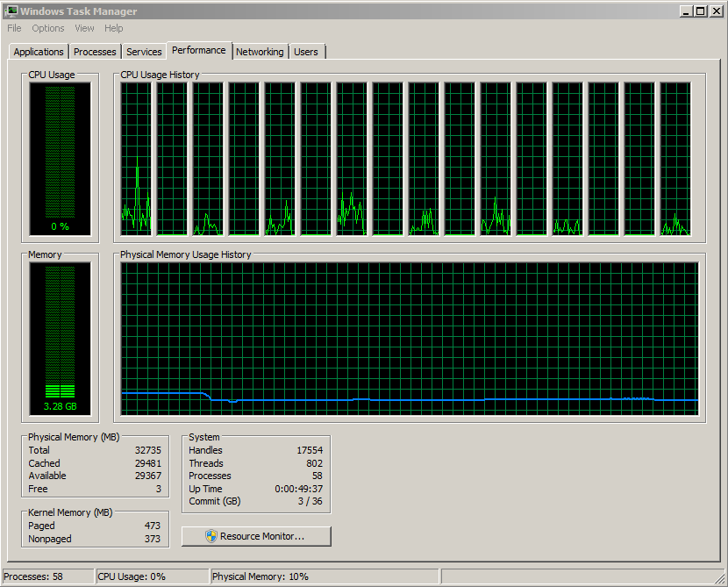
Task: Click the Free memory row label
Action: [x=38, y=489]
